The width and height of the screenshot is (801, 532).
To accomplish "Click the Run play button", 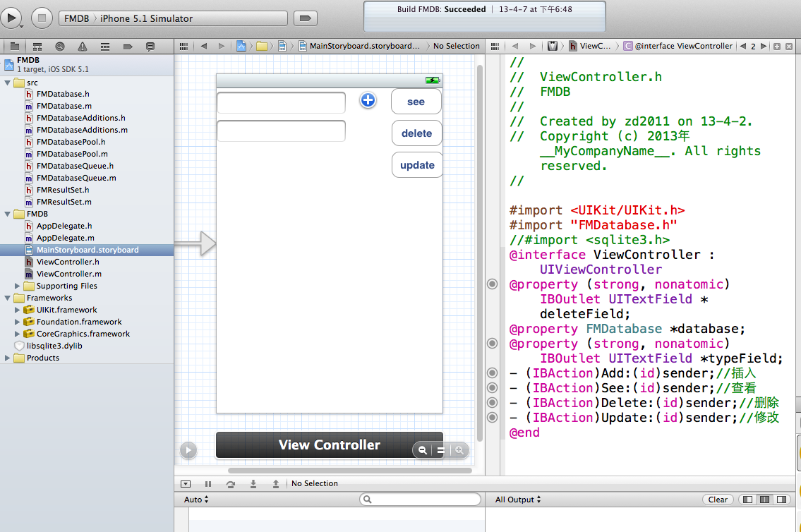I will (11, 18).
